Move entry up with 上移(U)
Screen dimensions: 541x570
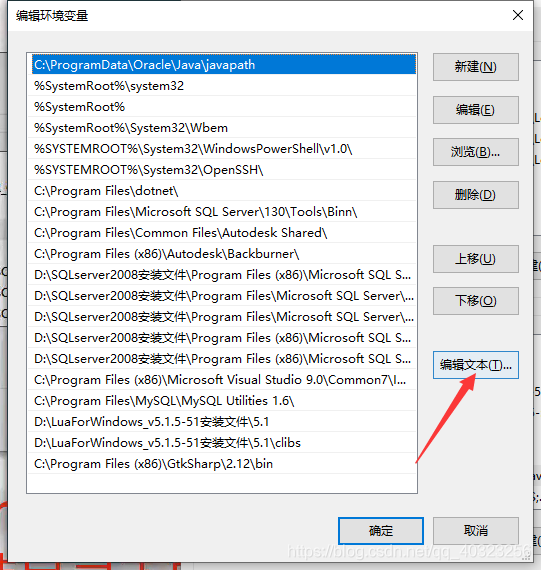tap(476, 259)
